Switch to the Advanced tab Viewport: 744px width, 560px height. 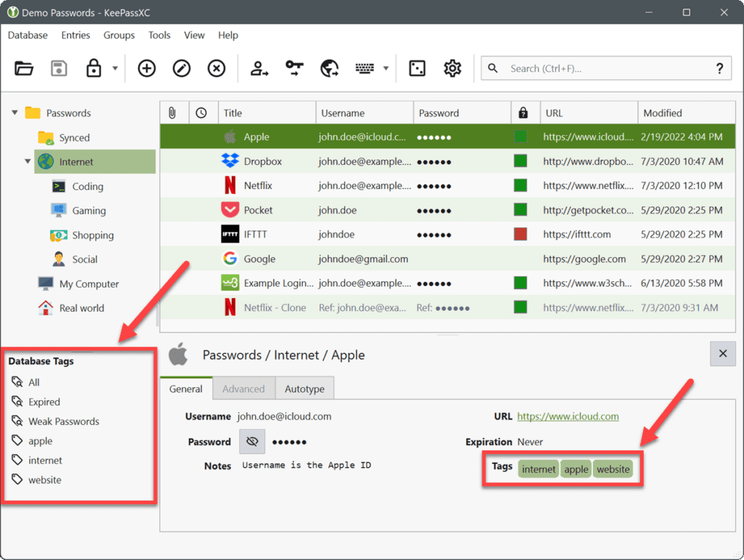point(243,389)
